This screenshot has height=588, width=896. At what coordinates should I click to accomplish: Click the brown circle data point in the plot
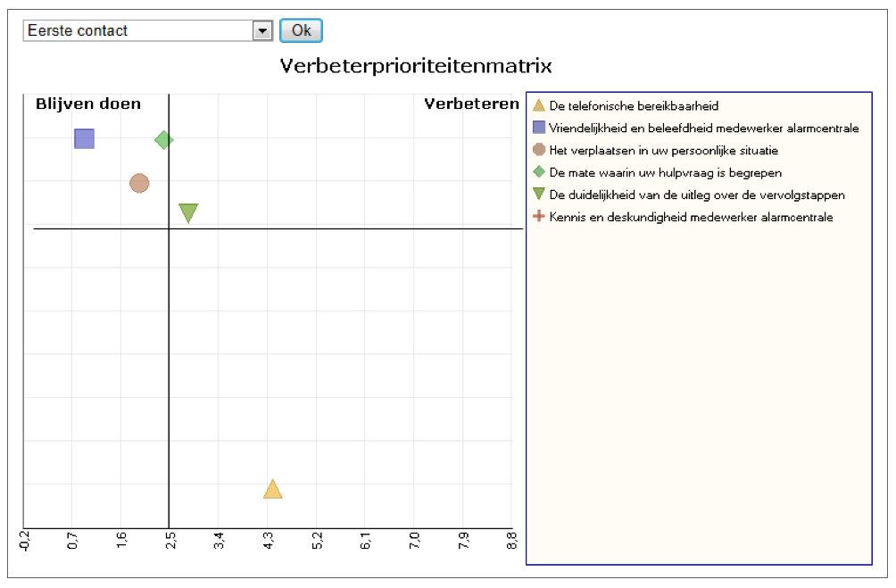point(139,183)
